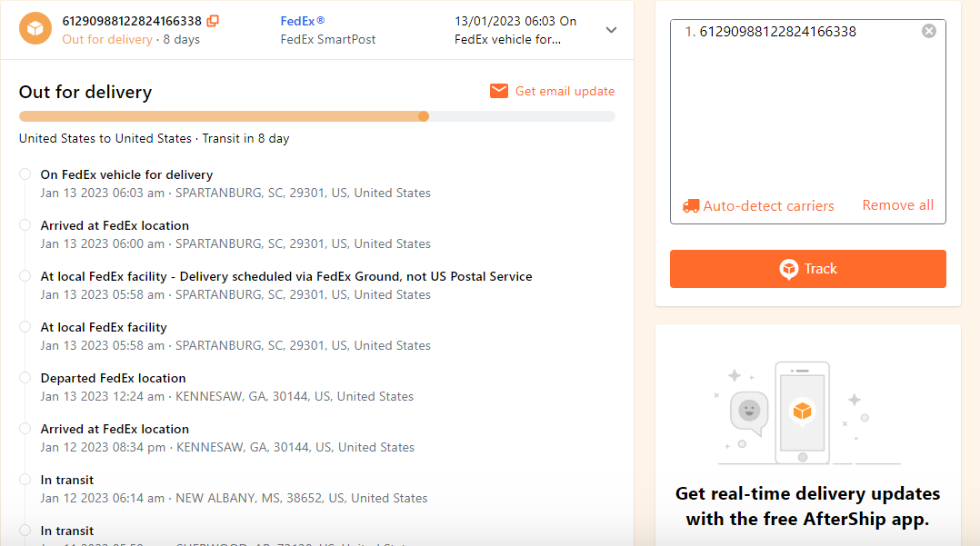Copy the tracking number with copy icon
The height and width of the screenshot is (546, 980).
213,21
